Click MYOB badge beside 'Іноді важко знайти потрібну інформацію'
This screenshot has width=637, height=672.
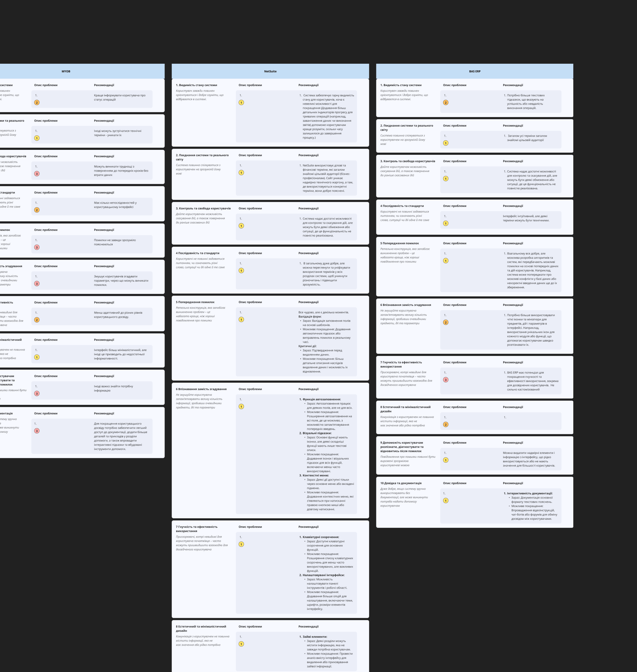37,394
